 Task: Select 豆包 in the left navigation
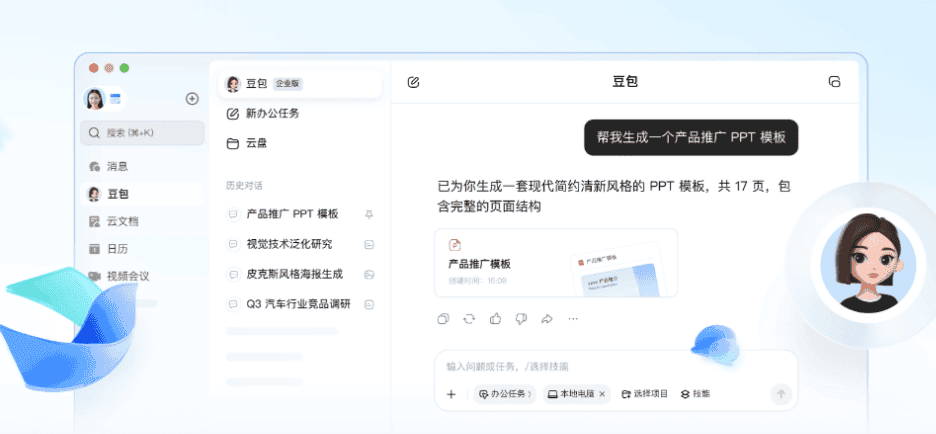[x=143, y=194]
